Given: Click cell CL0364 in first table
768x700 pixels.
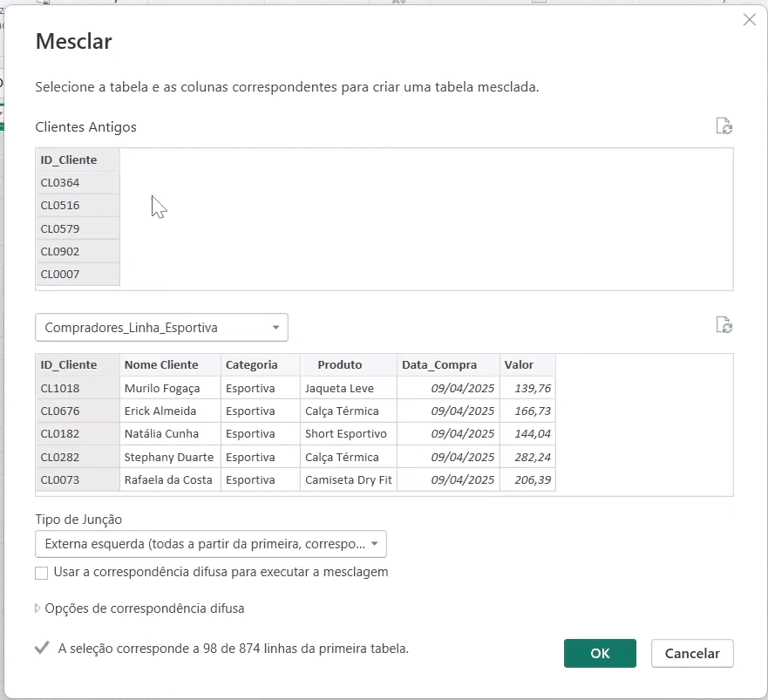Looking at the screenshot, I should pos(78,183).
